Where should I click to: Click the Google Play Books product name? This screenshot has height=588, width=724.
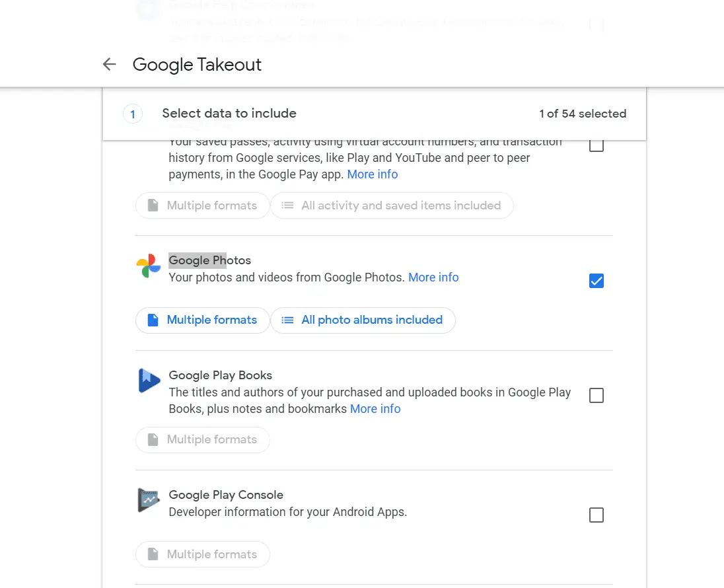(x=220, y=375)
